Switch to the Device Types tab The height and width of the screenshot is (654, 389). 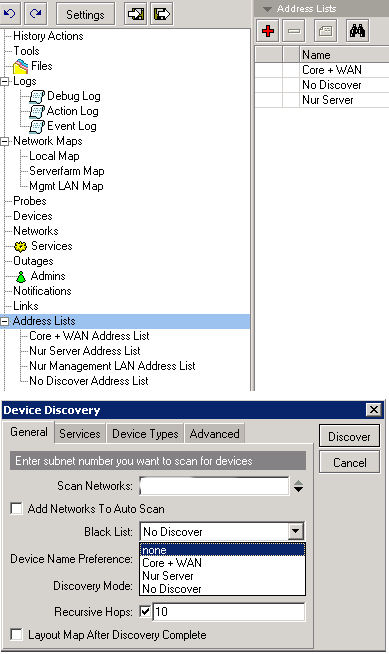point(145,434)
